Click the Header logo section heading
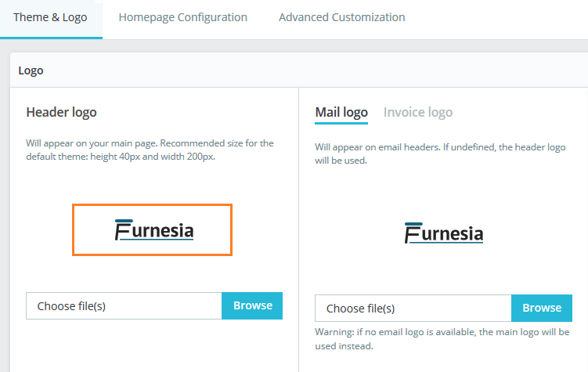This screenshot has width=588, height=372. point(62,112)
